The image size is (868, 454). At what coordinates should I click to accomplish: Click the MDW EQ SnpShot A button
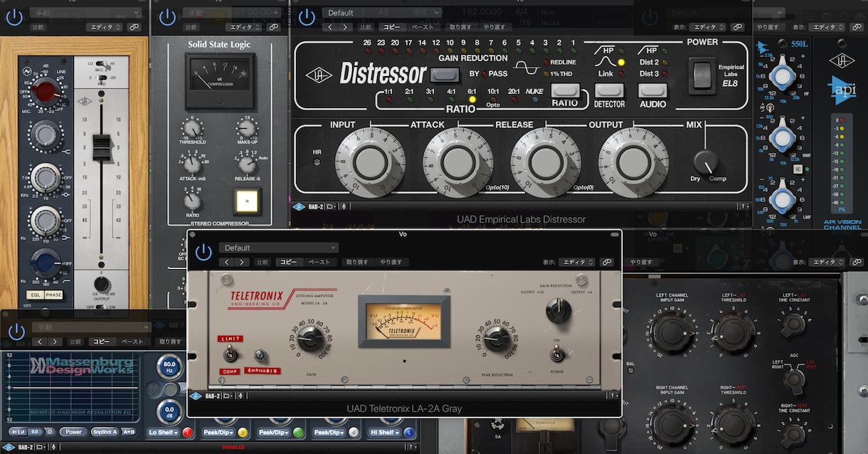pos(104,432)
